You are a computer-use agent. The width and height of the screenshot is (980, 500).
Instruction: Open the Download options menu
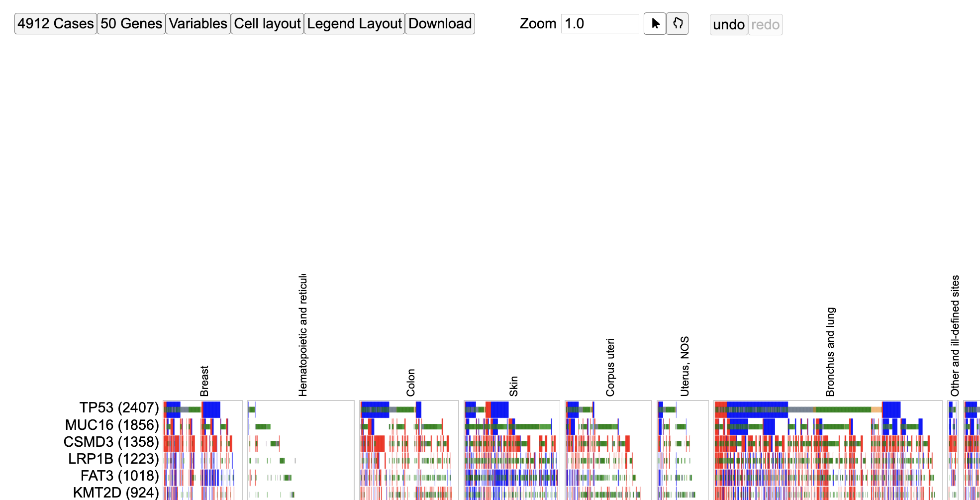[x=439, y=23]
